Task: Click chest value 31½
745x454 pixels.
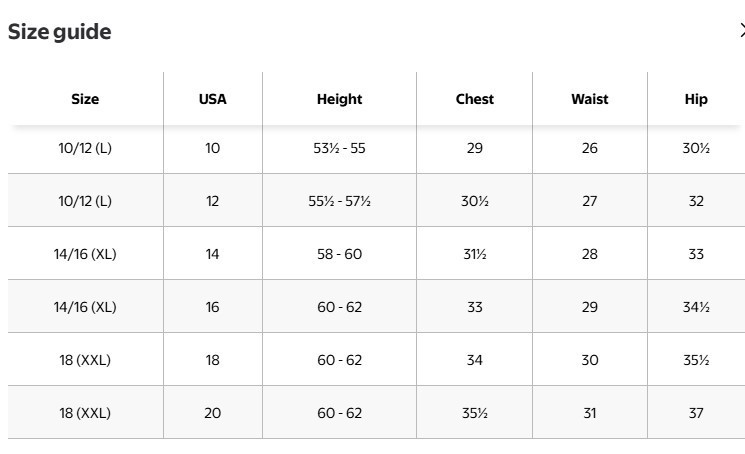Action: [475, 254]
